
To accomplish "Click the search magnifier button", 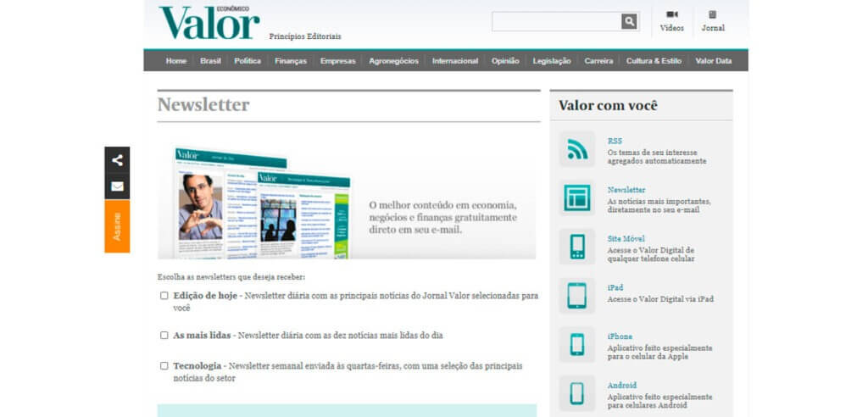I will (x=629, y=21).
